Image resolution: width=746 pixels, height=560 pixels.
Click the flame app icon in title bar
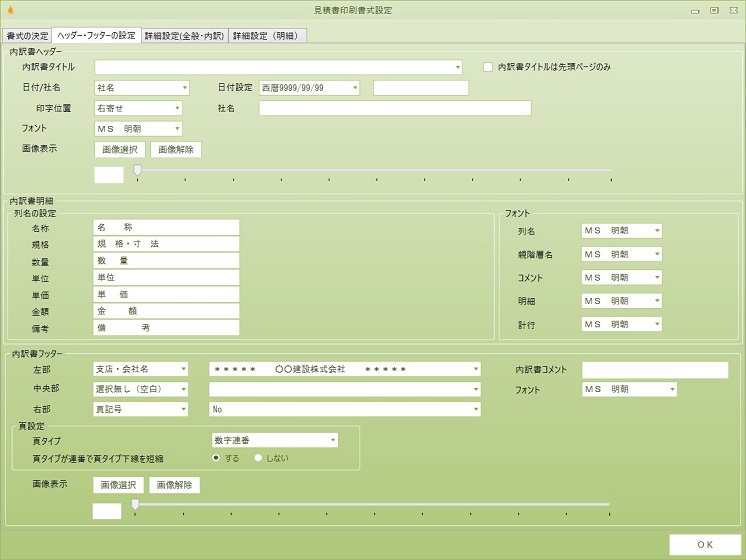pos(10,10)
